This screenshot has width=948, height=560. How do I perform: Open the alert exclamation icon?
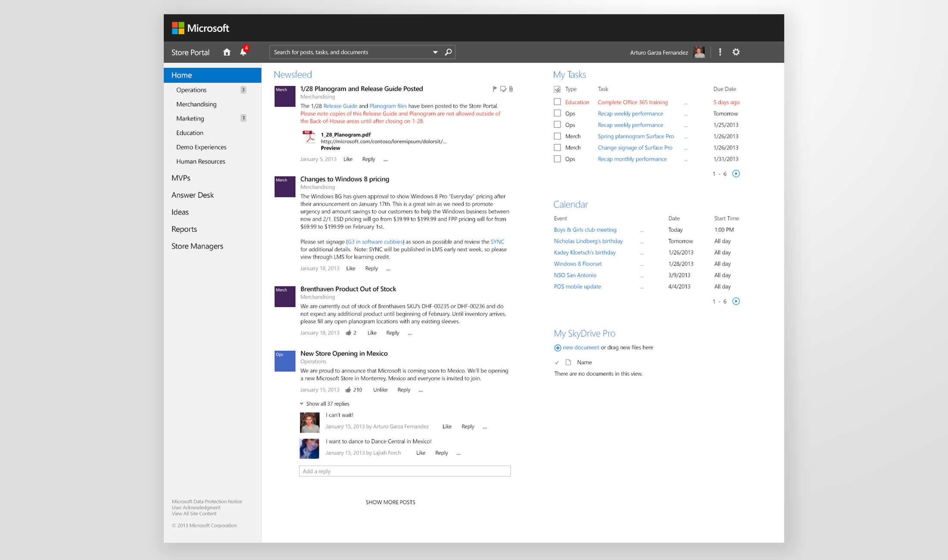pyautogui.click(x=720, y=52)
